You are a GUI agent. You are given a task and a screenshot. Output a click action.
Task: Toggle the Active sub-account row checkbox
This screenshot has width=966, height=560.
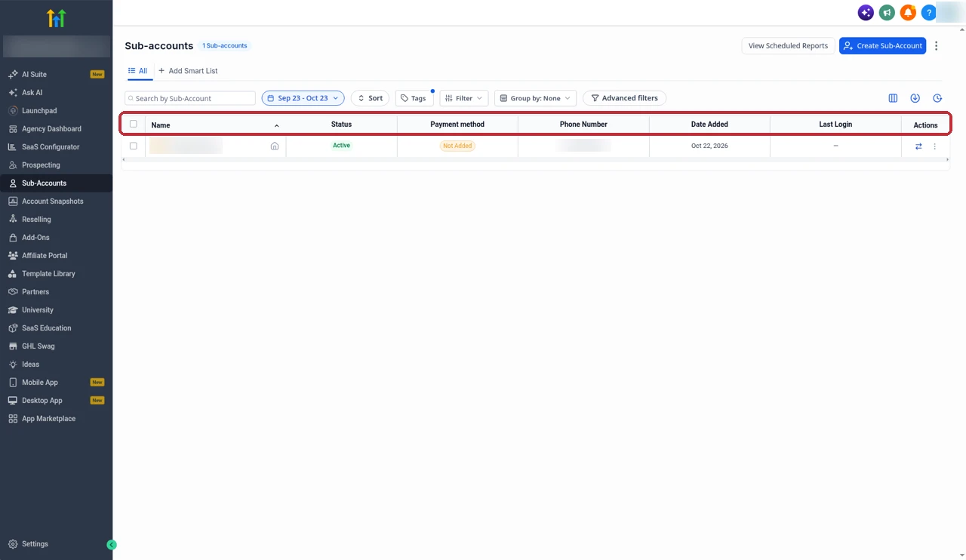134,146
